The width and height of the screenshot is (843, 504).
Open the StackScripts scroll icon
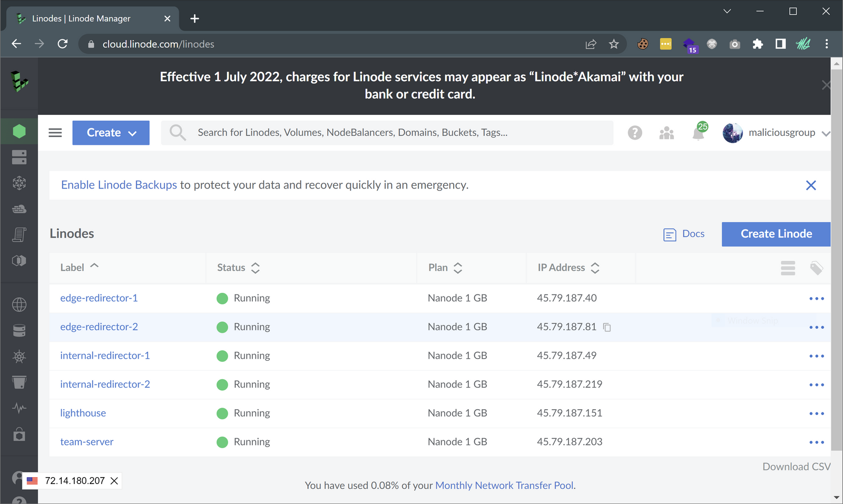[19, 234]
